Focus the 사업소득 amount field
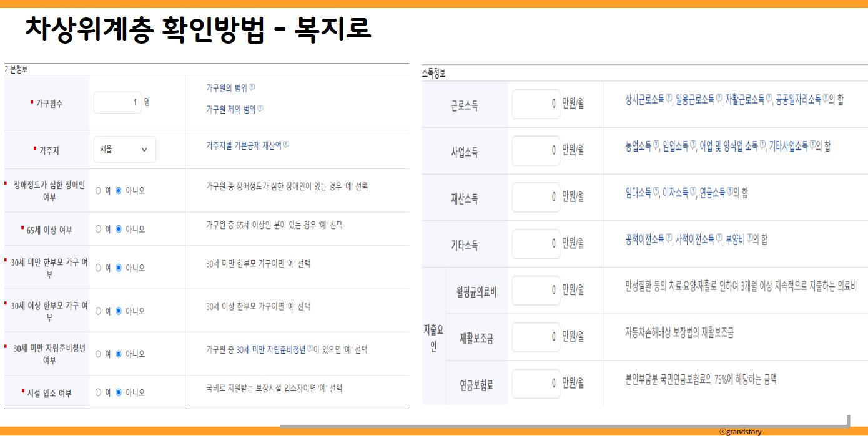 [x=536, y=150]
